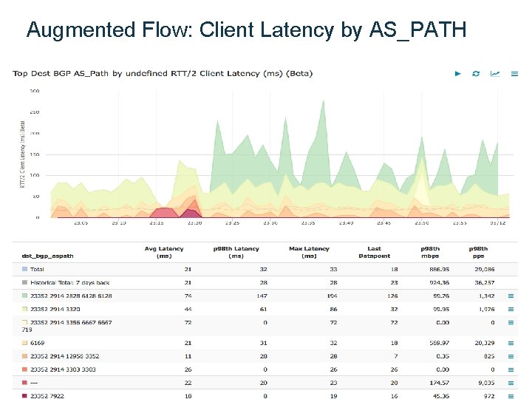Click the dark red swatch for 23352 7922
Image resolution: width=532 pixels, height=399 pixels.
[x=24, y=395]
